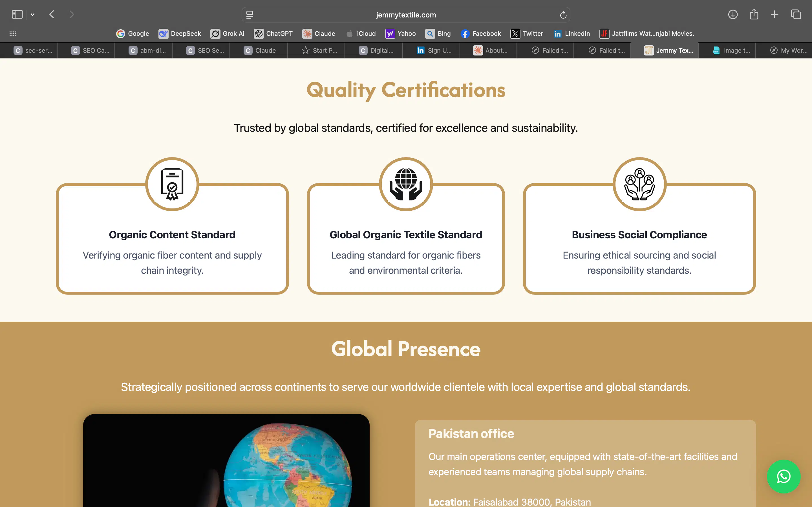Go back with the back arrow

(x=52, y=14)
